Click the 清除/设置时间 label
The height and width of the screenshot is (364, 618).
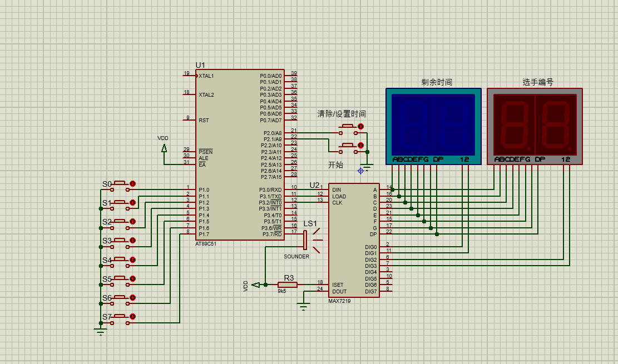point(342,114)
